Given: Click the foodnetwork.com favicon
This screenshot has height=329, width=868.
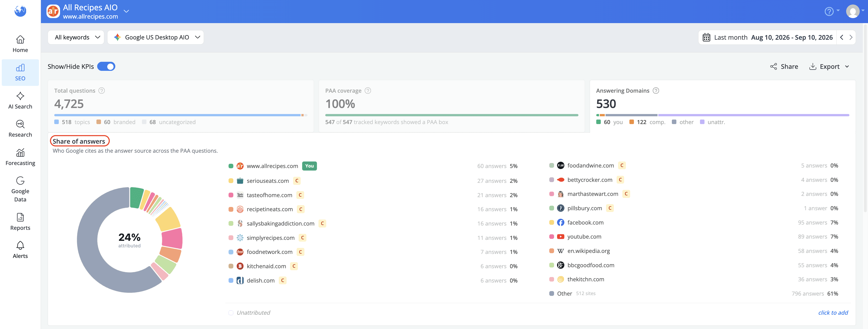Looking at the screenshot, I should tap(240, 252).
